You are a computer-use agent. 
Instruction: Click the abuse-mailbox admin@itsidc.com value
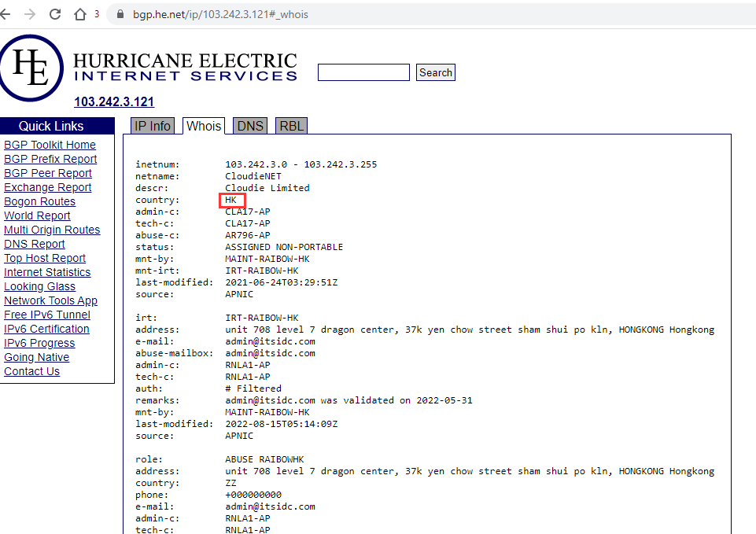coord(270,353)
